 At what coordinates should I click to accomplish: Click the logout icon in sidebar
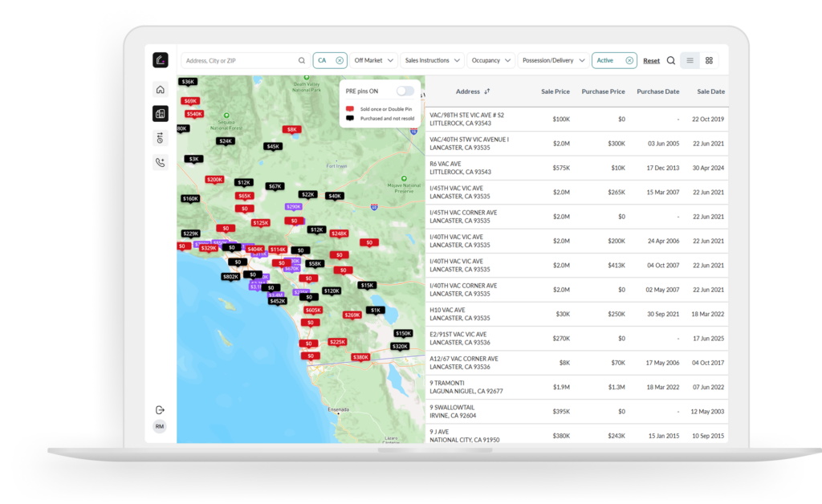click(x=160, y=409)
